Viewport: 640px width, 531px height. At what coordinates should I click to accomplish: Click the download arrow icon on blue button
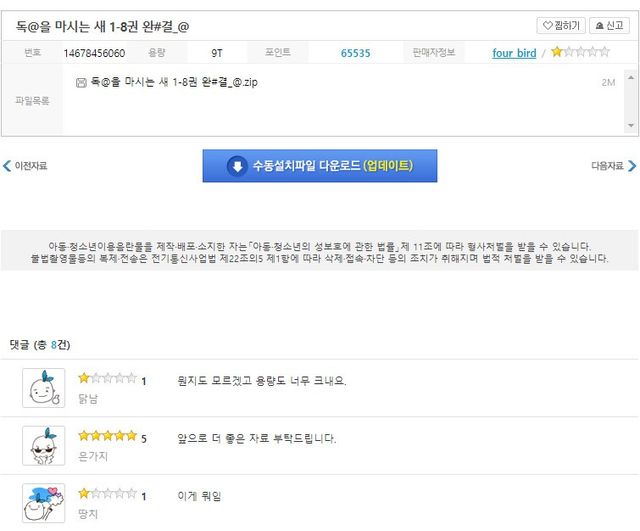coord(237,166)
